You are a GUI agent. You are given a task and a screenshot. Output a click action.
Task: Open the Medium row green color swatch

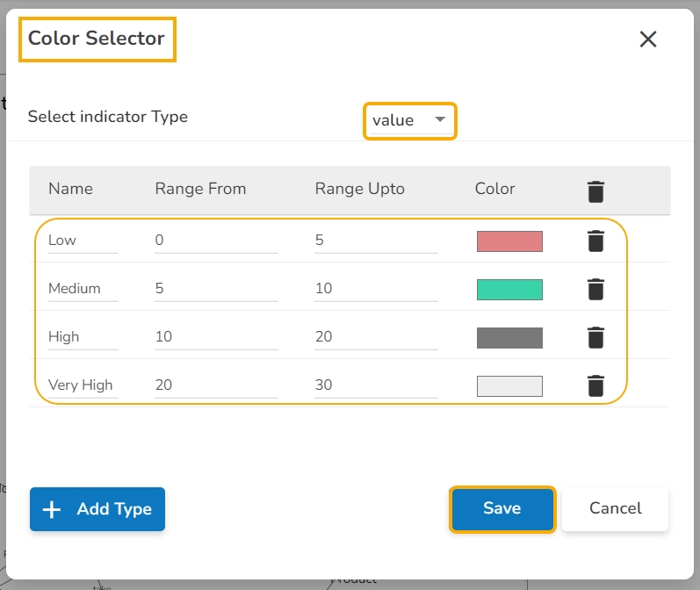click(x=509, y=290)
